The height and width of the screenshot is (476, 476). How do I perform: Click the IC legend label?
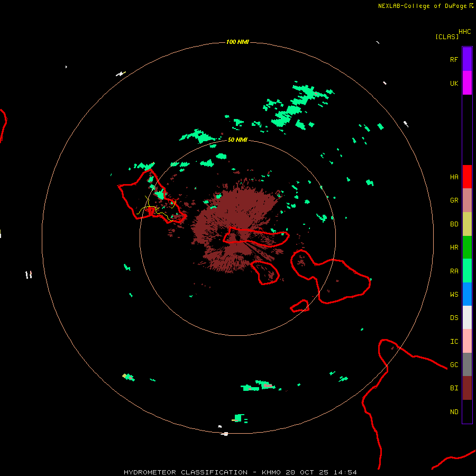click(454, 342)
